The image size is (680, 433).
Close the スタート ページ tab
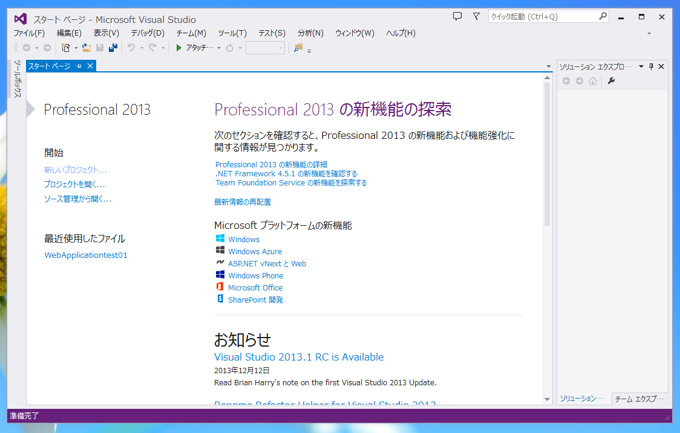pos(90,66)
